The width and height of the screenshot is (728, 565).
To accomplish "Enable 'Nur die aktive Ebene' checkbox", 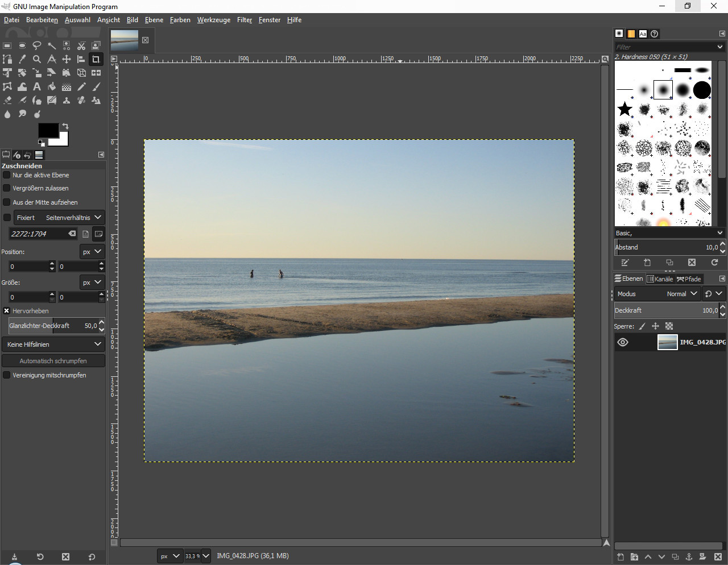I will tap(7, 175).
